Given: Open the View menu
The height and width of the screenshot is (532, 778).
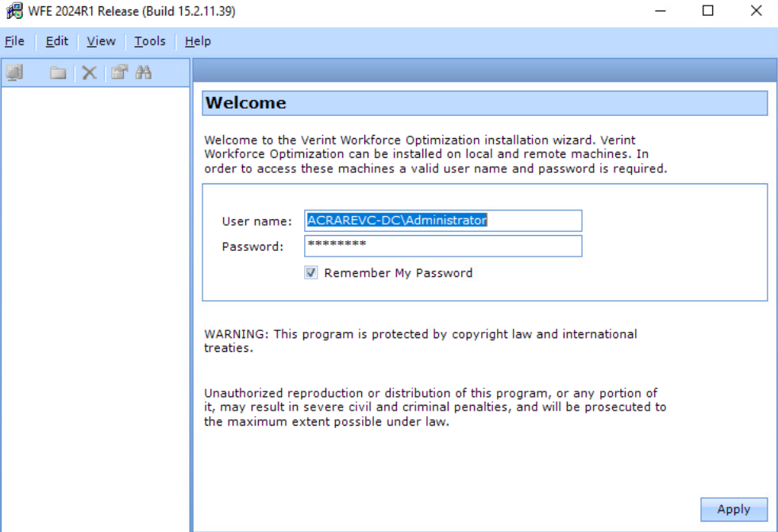Looking at the screenshot, I should pyautogui.click(x=101, y=41).
